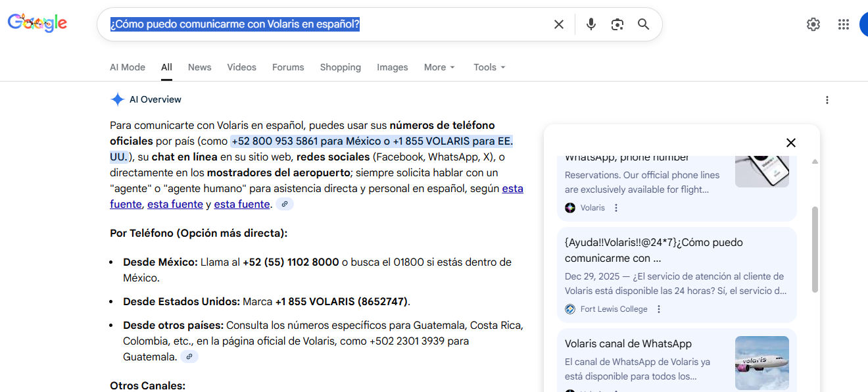This screenshot has width=868, height=392.
Task: Open the News results tab
Action: point(199,67)
